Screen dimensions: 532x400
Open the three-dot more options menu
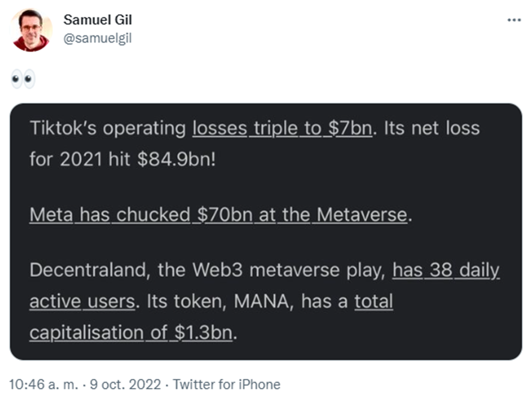coord(514,20)
